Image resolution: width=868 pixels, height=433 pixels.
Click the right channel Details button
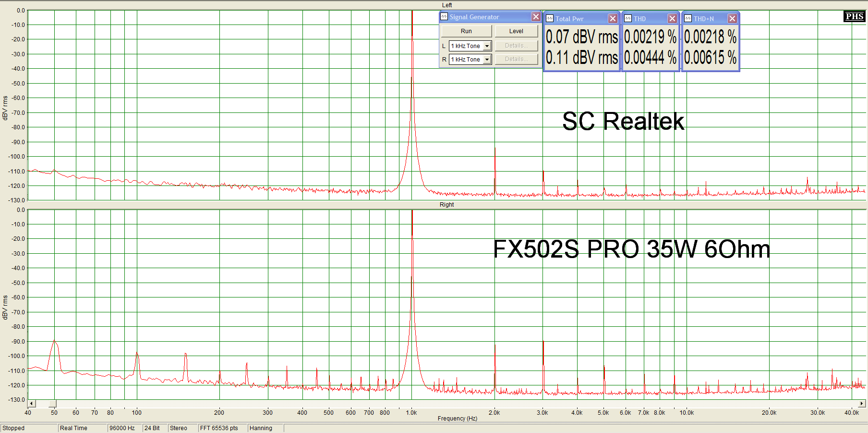tap(516, 59)
